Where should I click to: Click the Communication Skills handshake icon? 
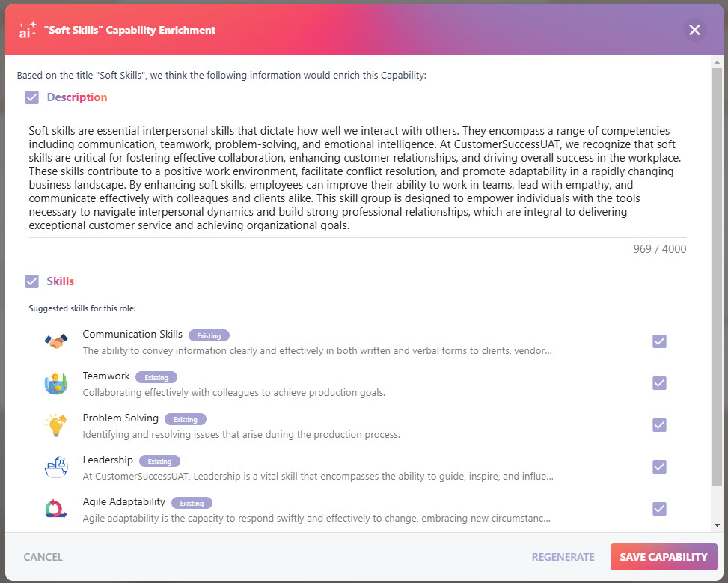[55, 341]
